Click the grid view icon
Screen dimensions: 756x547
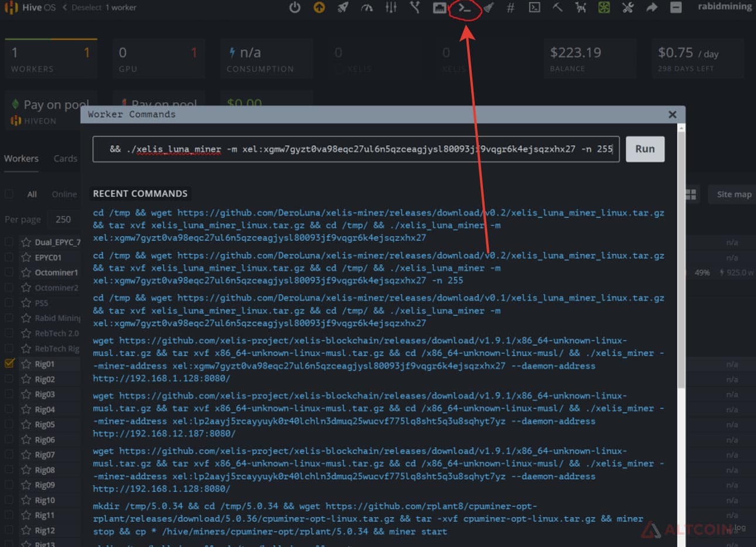pos(690,194)
